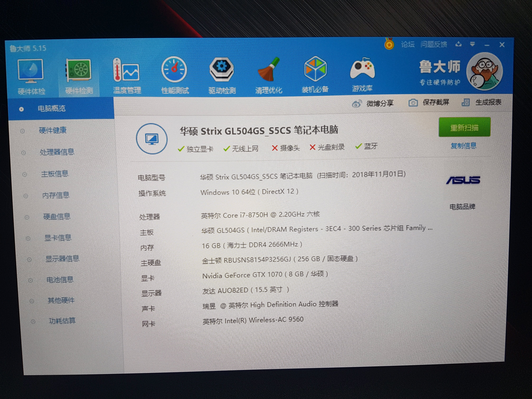Viewport: 532px width, 399px height.
Task: Open 装机必备 cube icon
Action: (315, 75)
